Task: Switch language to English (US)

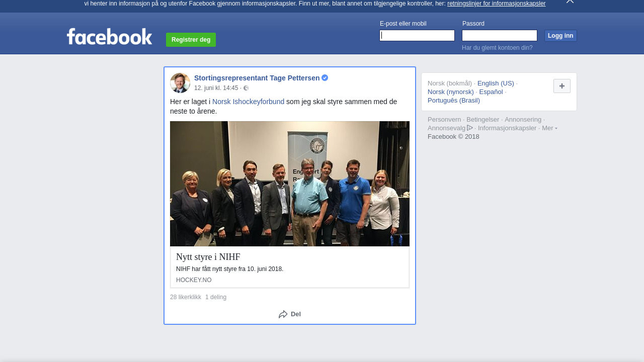Action: pyautogui.click(x=496, y=83)
